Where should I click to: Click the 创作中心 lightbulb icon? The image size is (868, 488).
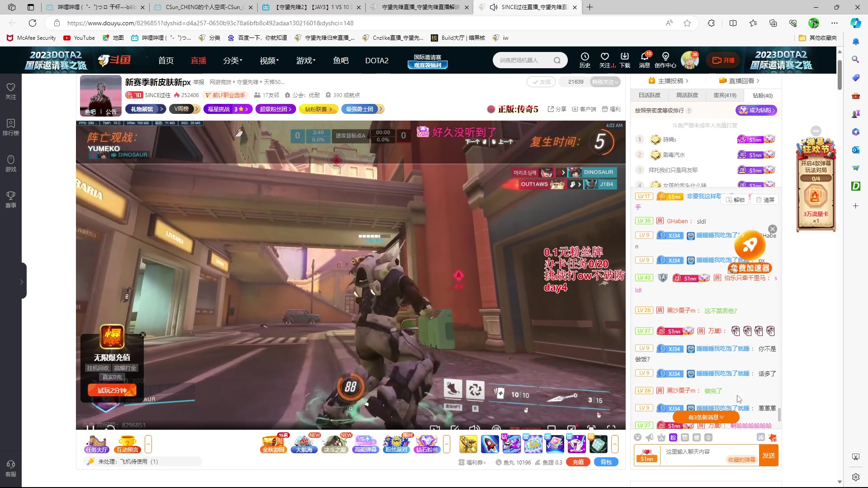665,57
